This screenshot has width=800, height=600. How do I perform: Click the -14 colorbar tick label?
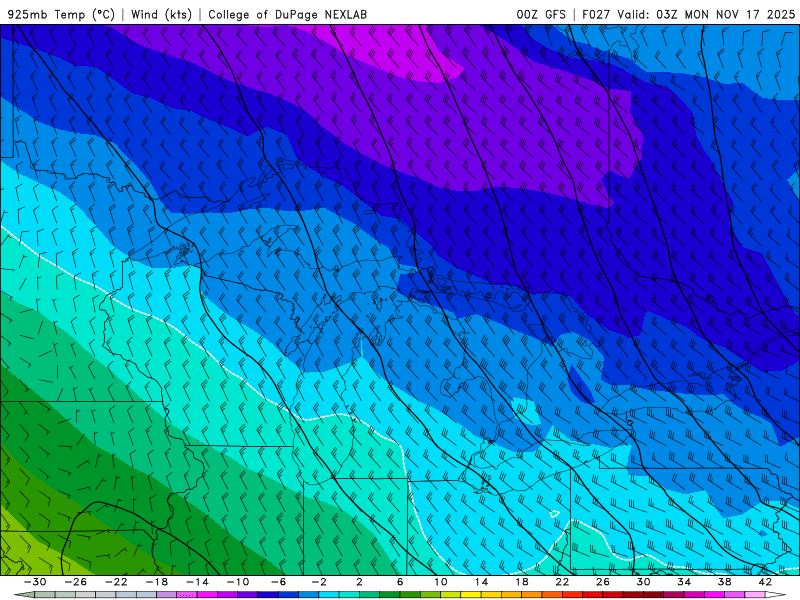(x=197, y=582)
